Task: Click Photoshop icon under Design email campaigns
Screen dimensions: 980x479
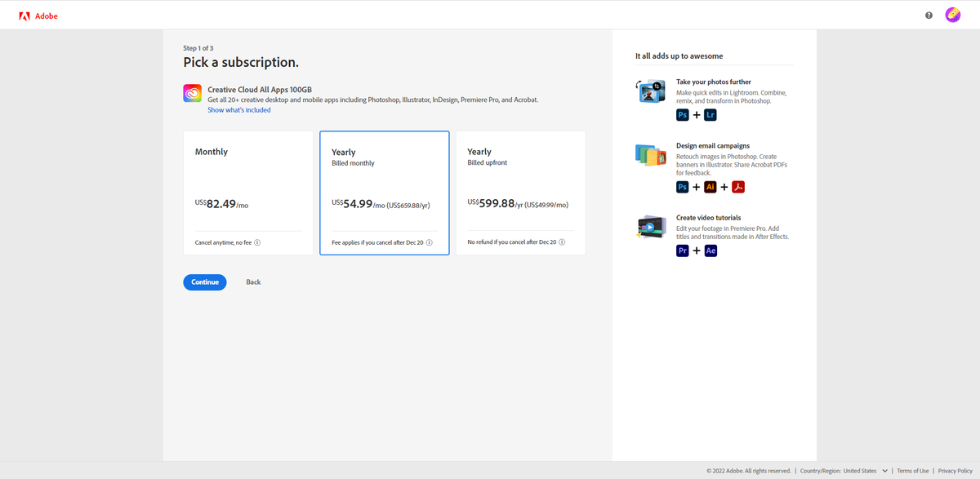Action: point(683,187)
